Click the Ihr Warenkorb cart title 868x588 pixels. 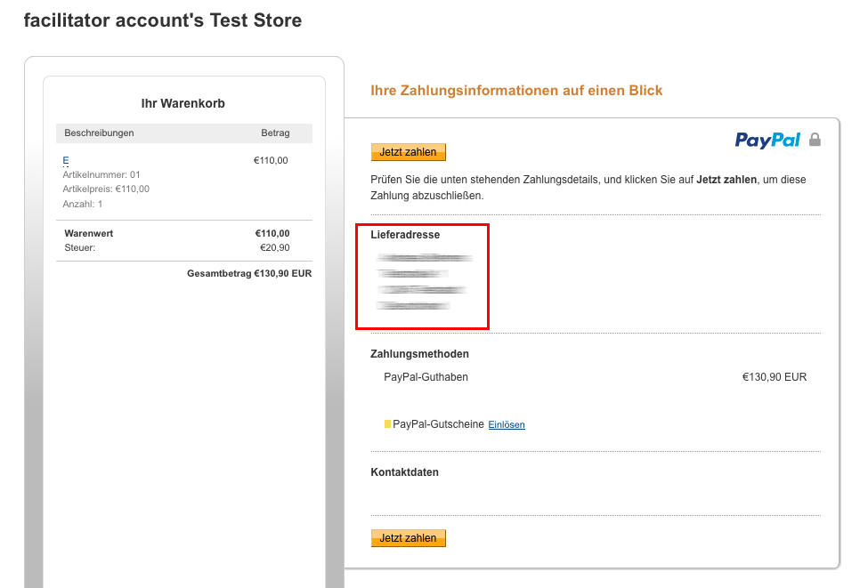183,103
